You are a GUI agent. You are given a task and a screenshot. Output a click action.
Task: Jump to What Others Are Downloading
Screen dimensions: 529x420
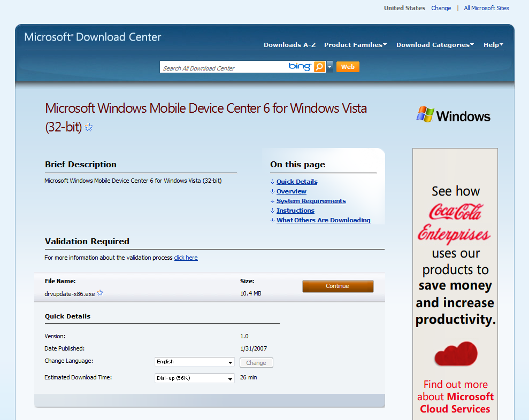click(x=324, y=220)
